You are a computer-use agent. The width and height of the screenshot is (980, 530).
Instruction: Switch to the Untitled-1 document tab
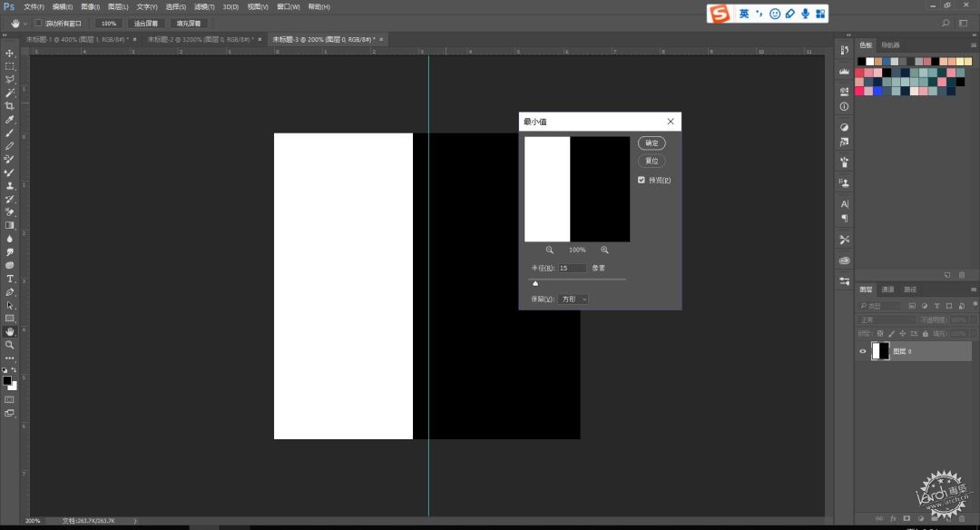point(76,39)
